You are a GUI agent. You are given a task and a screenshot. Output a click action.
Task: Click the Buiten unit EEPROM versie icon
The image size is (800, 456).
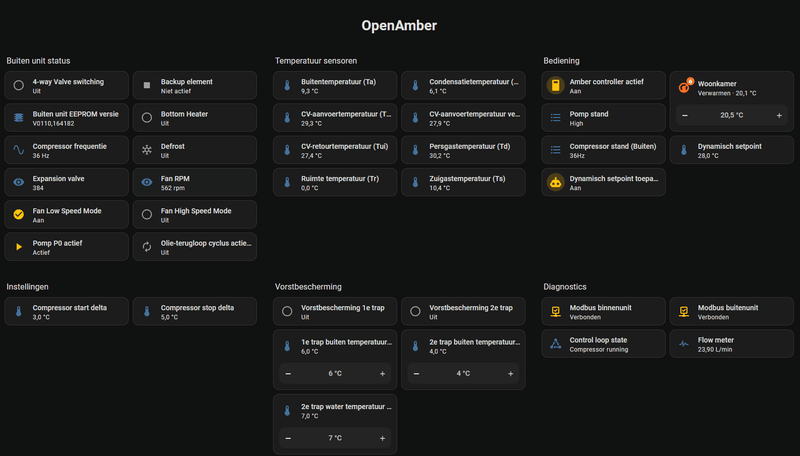(x=18, y=118)
